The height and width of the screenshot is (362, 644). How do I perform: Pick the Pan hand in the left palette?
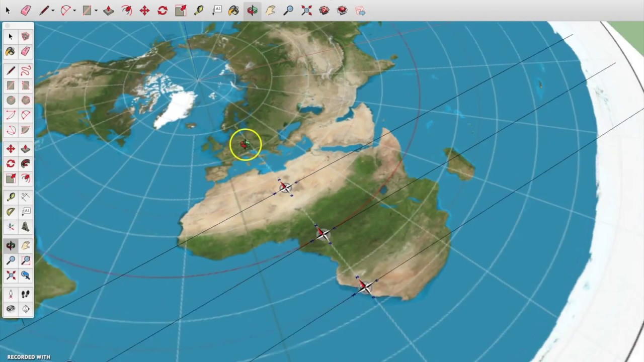click(x=26, y=245)
